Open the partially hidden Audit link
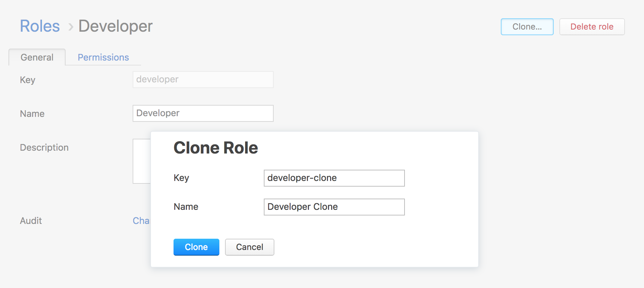This screenshot has height=288, width=644. pyautogui.click(x=141, y=221)
